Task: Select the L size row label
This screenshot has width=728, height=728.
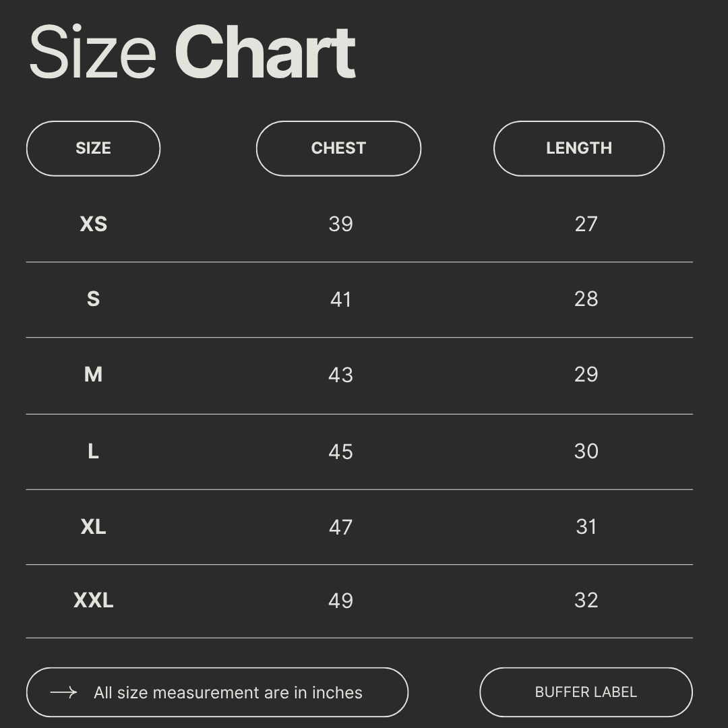Action: 93,451
